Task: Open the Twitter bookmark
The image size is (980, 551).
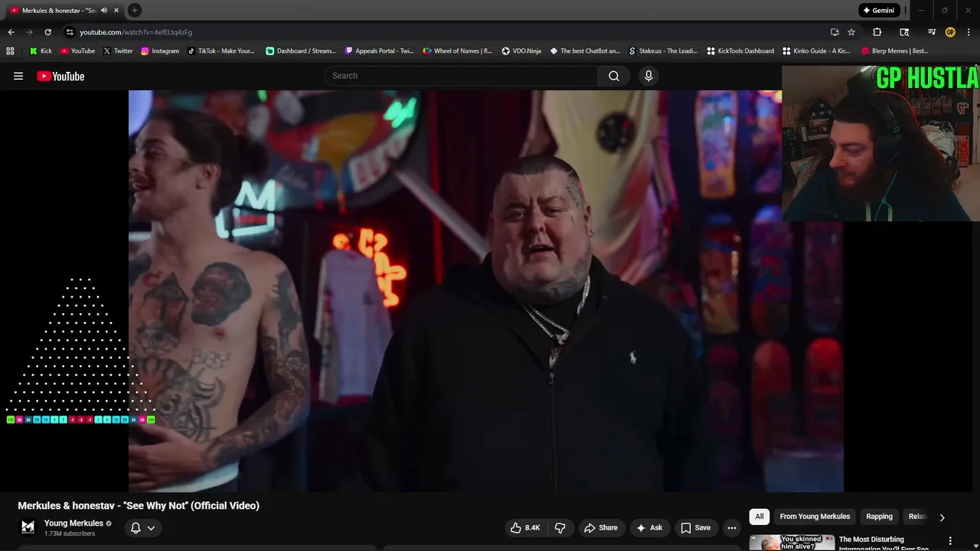Action: click(117, 51)
